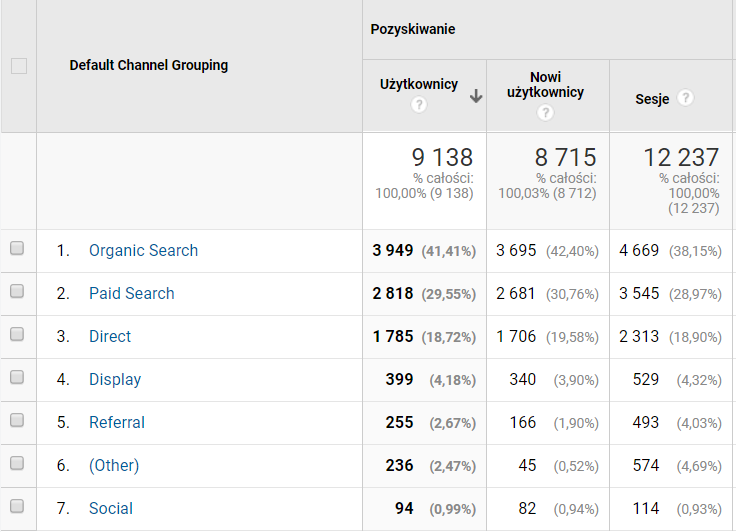Open the Paid Search channel link

tap(131, 294)
